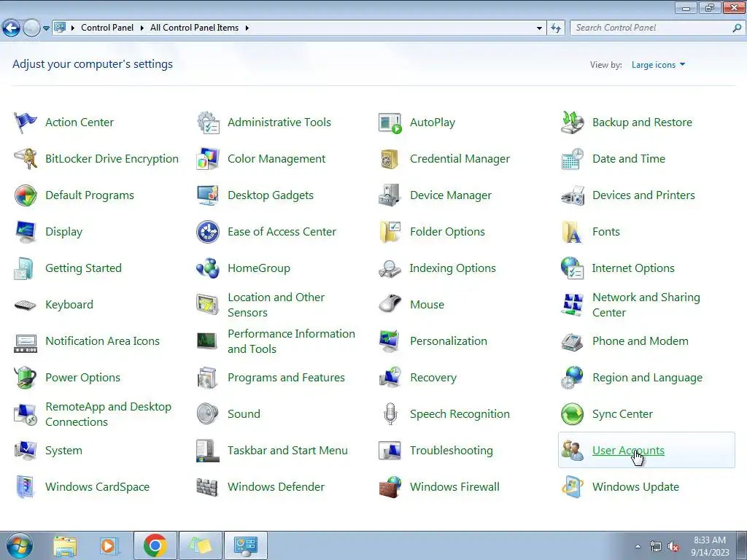This screenshot has height=560, width=747.
Task: Click the Default Programs icon
Action: click(x=26, y=195)
